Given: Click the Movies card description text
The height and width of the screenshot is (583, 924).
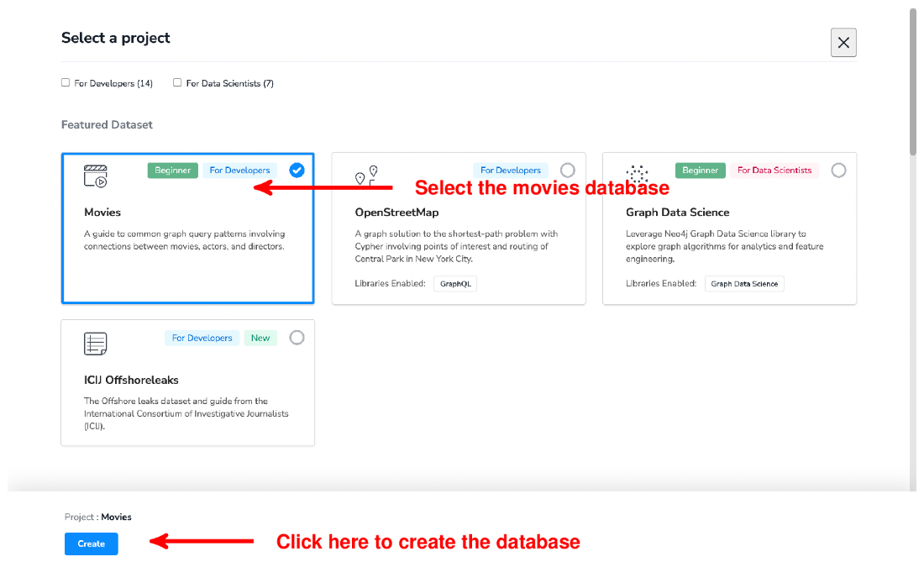Looking at the screenshot, I should pos(185,240).
